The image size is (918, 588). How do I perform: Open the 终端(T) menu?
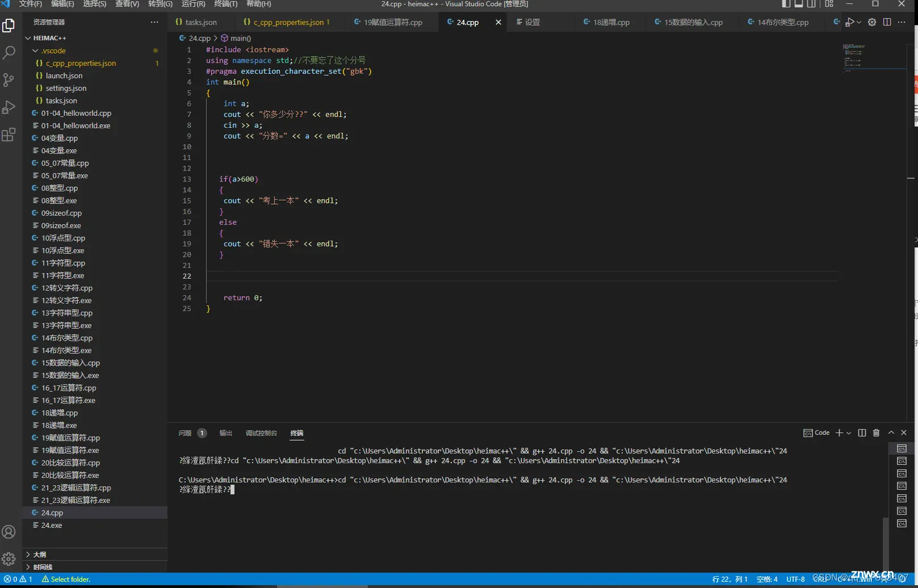[226, 4]
